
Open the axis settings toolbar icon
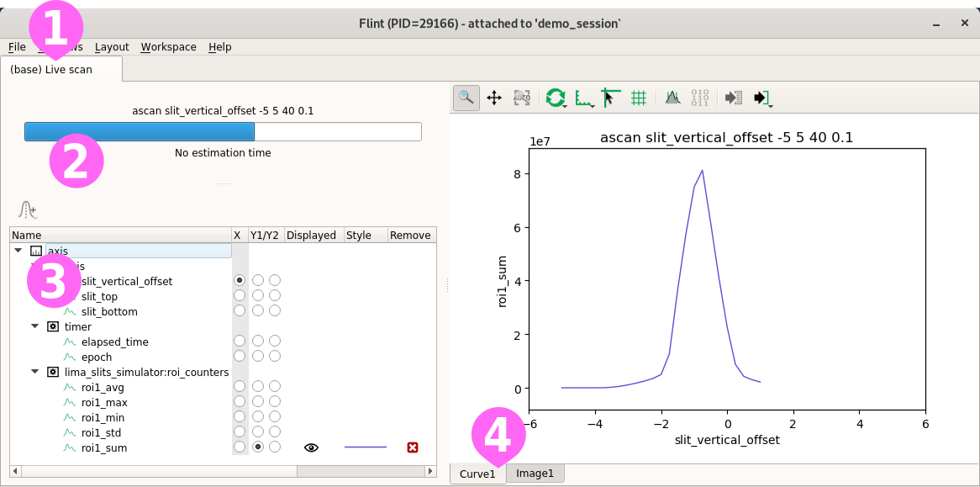[584, 98]
